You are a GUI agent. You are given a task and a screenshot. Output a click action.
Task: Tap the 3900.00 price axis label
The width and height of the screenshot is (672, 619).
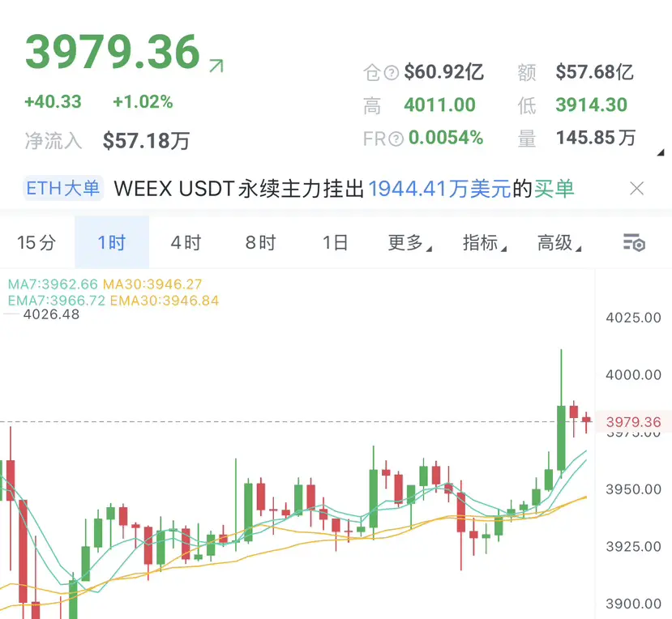(633, 604)
